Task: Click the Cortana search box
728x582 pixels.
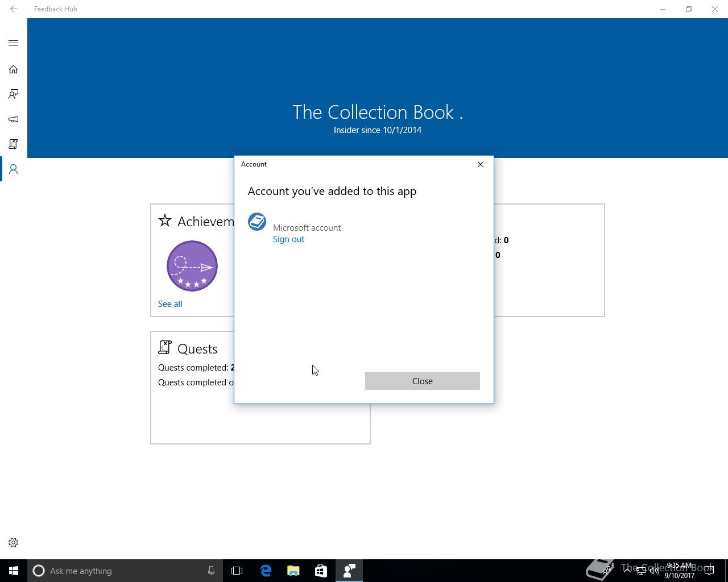Action: pyautogui.click(x=125, y=571)
